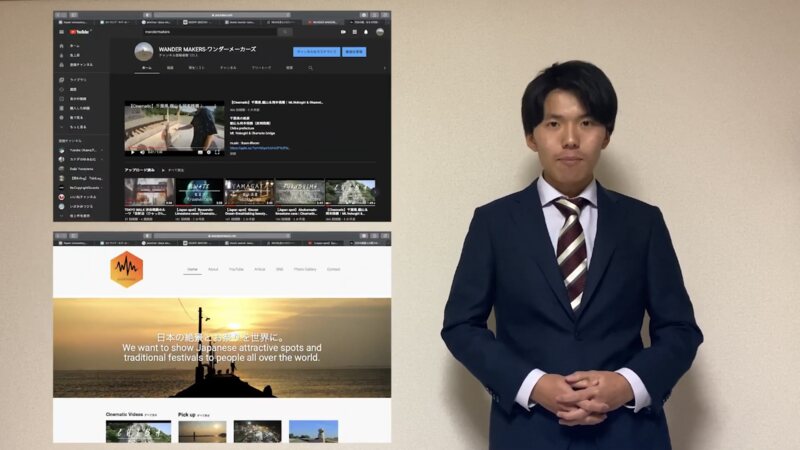The image size is (800, 450).
Task: Switch to the WANDER MAKERS Safari tab
Action: pos(324,22)
